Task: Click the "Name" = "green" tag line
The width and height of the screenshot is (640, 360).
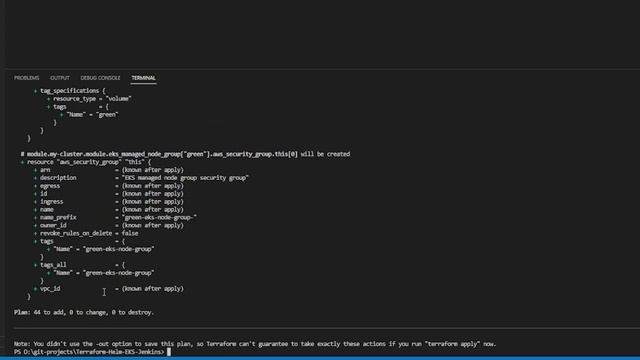Action: (x=89, y=115)
